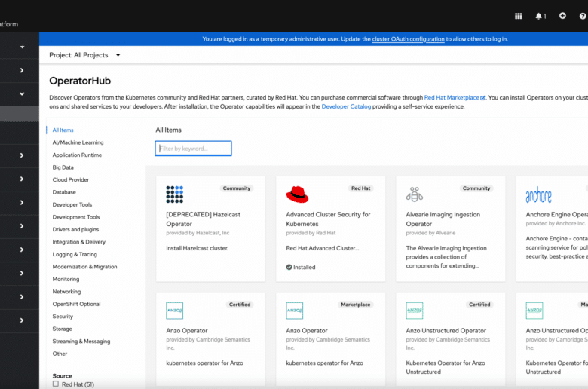The image size is (588, 389).
Task: Click the red fedora Red Hat logo
Action: click(x=297, y=194)
